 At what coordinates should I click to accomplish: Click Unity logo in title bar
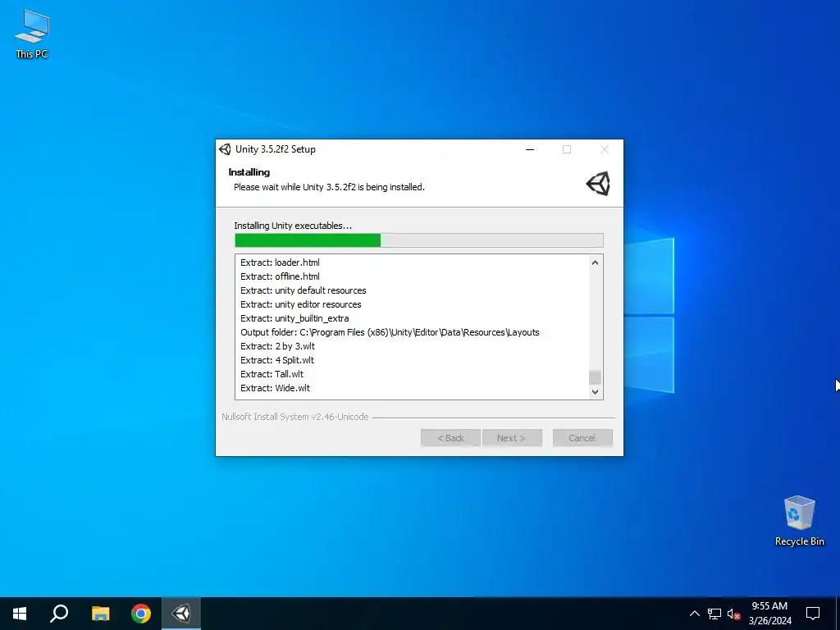[x=225, y=149]
